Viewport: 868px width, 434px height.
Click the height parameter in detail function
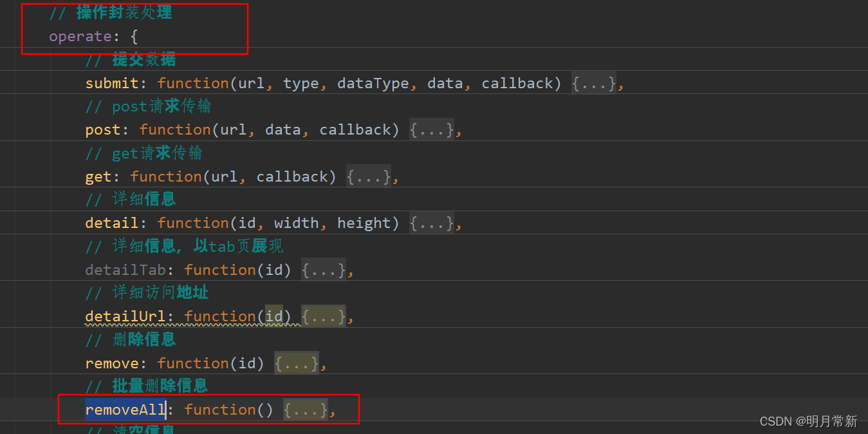[x=364, y=223]
